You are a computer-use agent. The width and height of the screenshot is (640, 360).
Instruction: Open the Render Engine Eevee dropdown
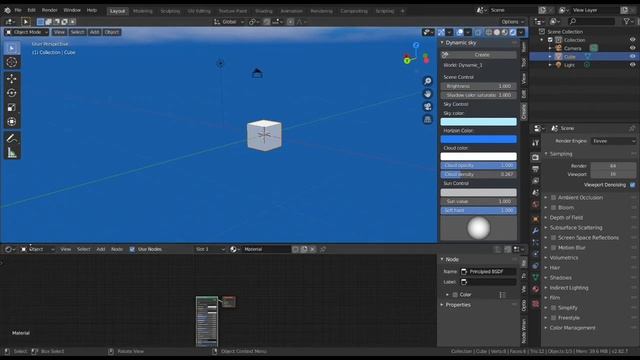pyautogui.click(x=613, y=141)
